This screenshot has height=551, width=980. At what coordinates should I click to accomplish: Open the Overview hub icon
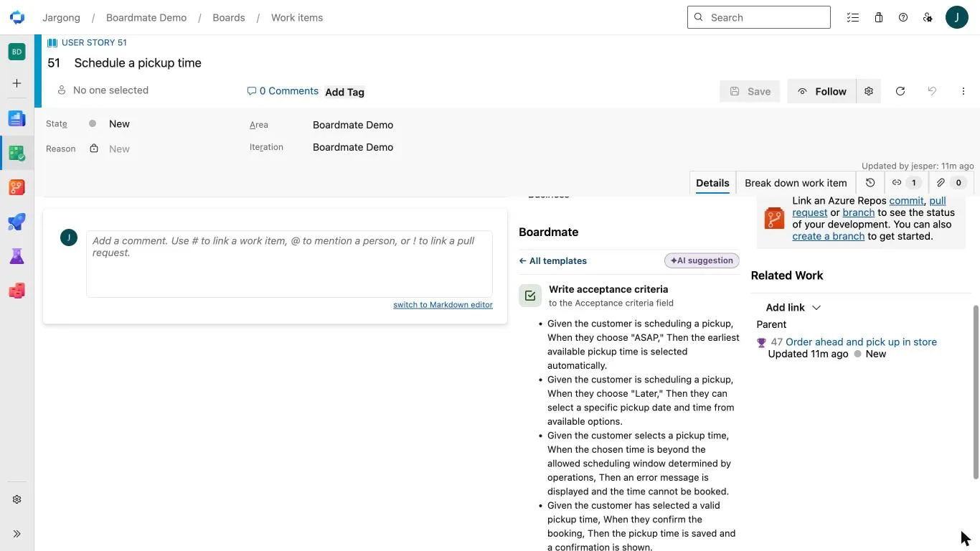[17, 118]
